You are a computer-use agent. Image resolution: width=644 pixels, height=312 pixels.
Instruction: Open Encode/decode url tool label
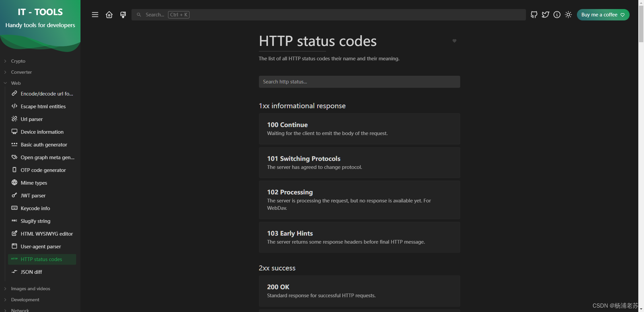[x=47, y=94]
